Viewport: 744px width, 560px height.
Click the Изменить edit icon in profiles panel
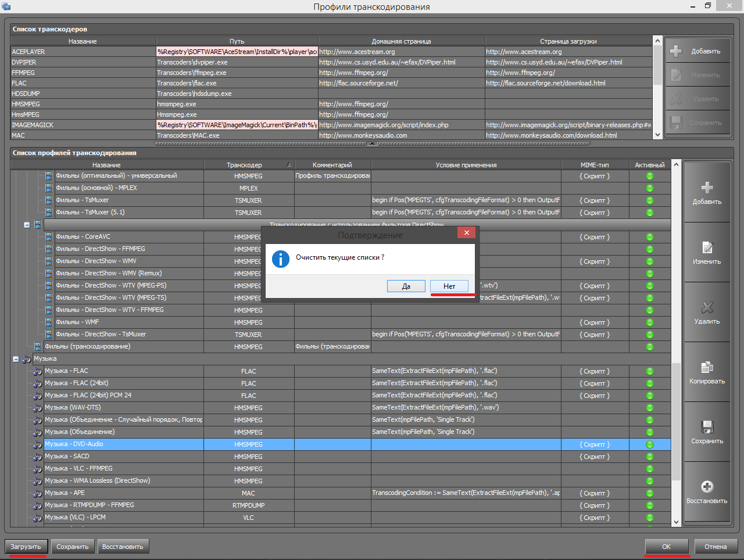point(707,248)
